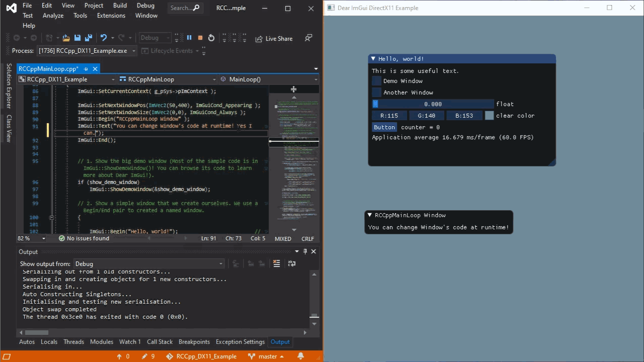Viewport: 644px width, 362px height.
Task: Clear all output text icon
Action: (x=276, y=263)
